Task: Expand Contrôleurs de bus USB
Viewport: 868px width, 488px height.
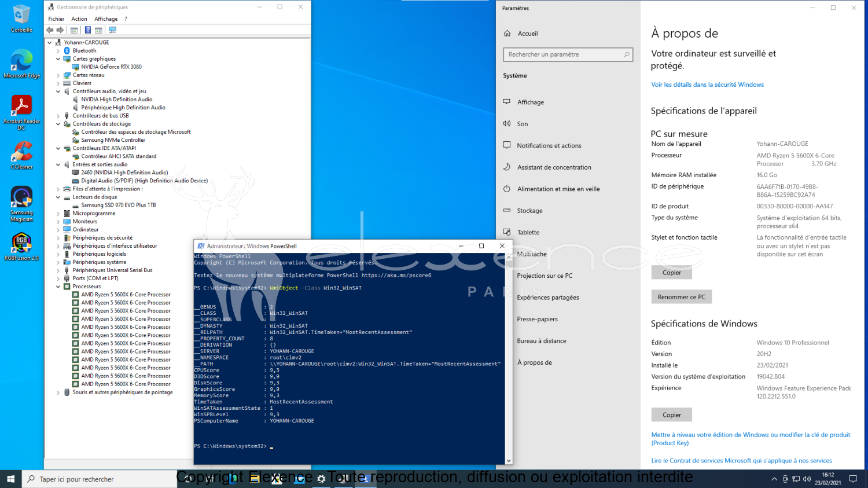Action: pos(58,116)
